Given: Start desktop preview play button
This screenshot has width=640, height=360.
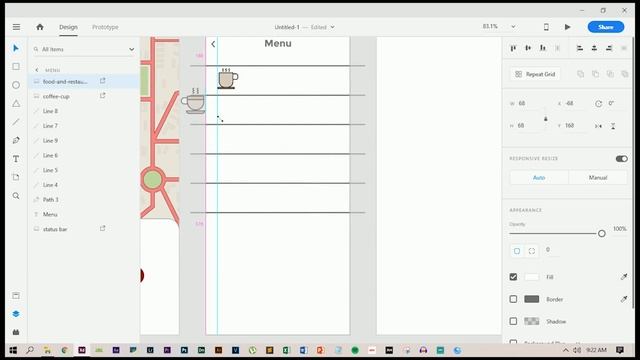Looking at the screenshot, I should pyautogui.click(x=567, y=27).
